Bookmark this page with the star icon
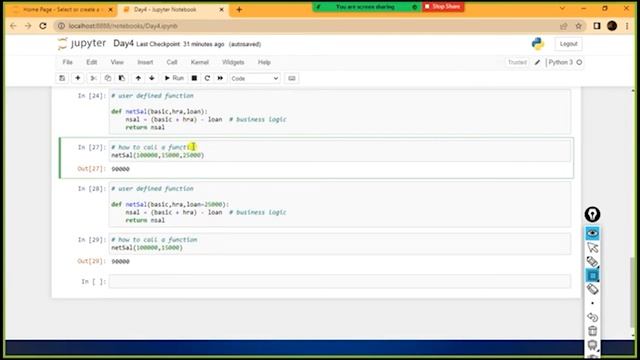This screenshot has height=360, width=640. 578,26
